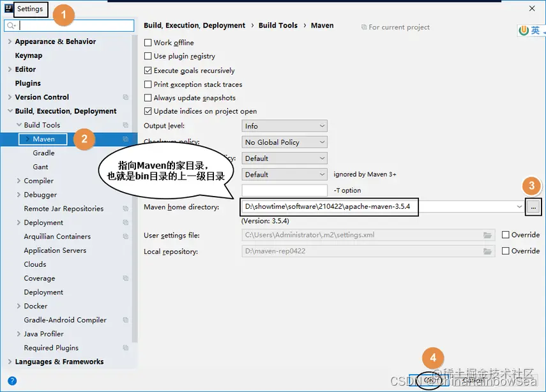
Task: Expand Languages & Frameworks section
Action: [10, 362]
